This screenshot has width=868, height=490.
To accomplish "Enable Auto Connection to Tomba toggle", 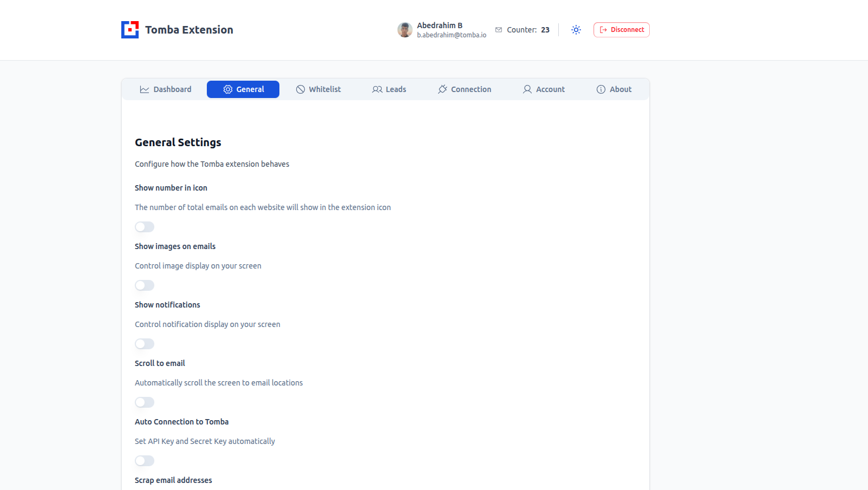I will tap(145, 461).
